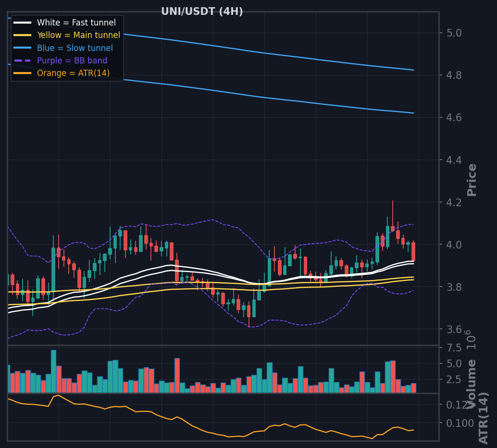
Task: Click the last red candle at chart's right edge
Action: pyautogui.click(x=413, y=251)
